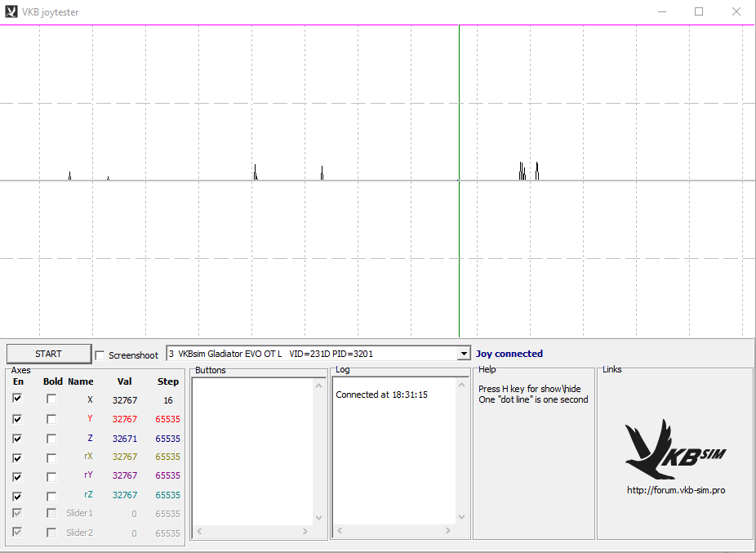
Task: Disable the rX axis En checkbox
Action: pos(17,457)
